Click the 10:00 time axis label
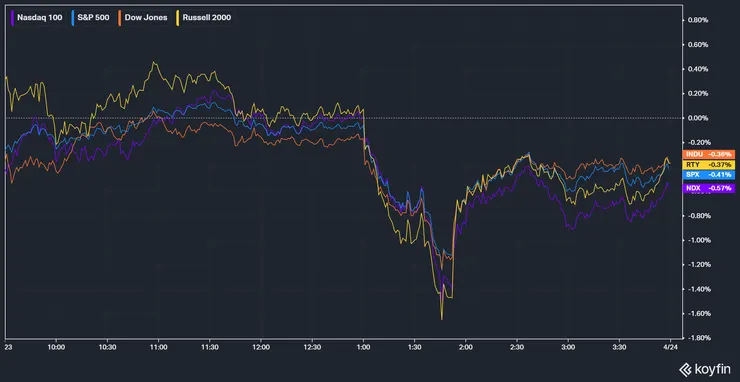The width and height of the screenshot is (740, 382). pyautogui.click(x=56, y=347)
